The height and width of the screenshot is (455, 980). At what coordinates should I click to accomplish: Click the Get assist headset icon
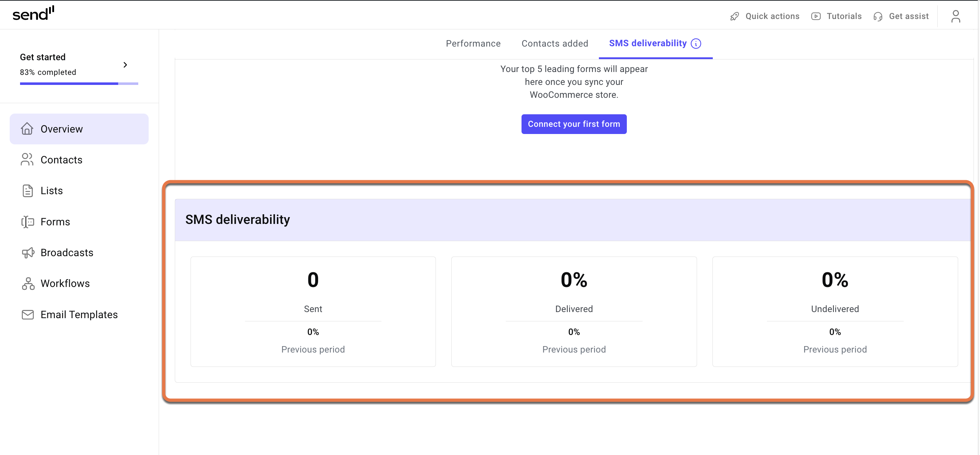(878, 16)
